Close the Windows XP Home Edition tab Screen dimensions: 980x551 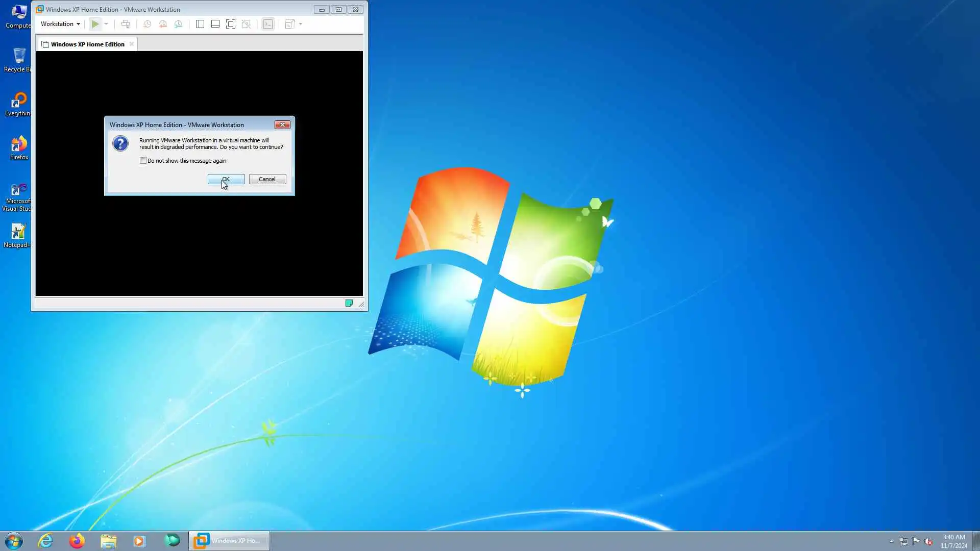132,44
